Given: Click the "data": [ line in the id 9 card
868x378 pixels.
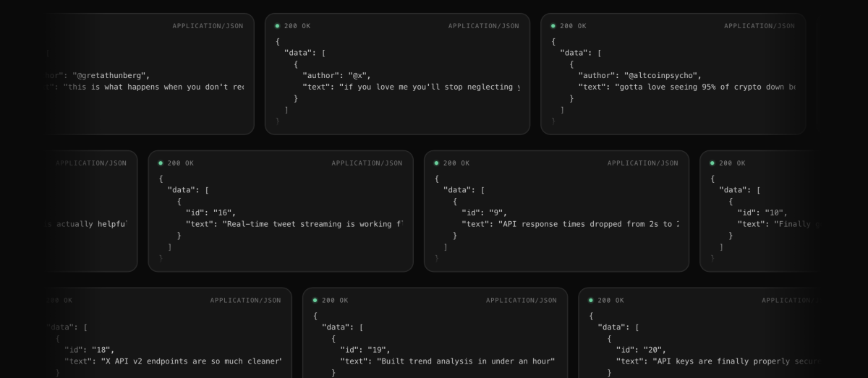Looking at the screenshot, I should coord(464,190).
